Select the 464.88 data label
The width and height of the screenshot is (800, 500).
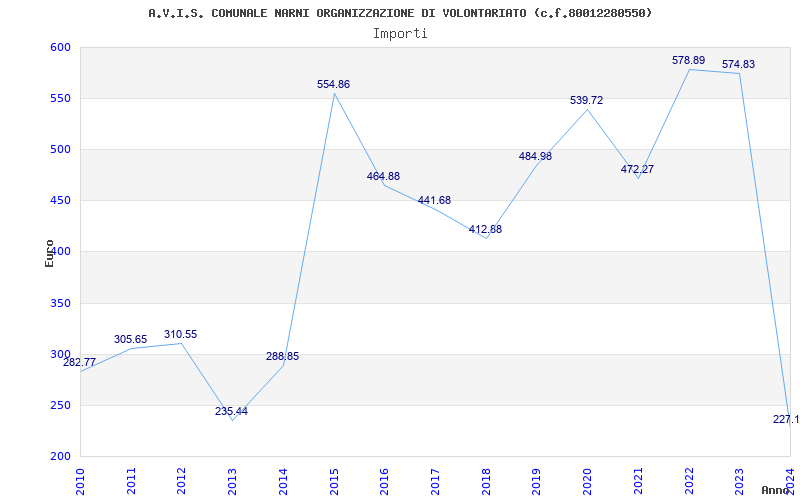(383, 176)
